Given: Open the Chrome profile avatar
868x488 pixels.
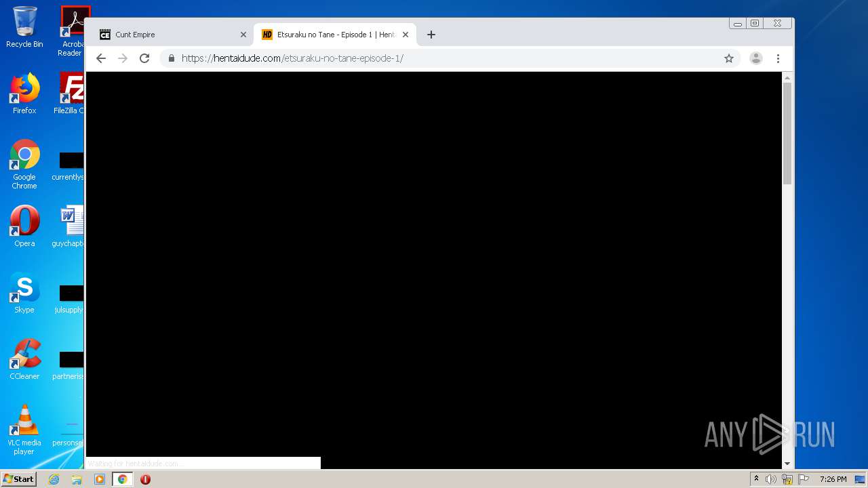Looking at the screenshot, I should click(755, 58).
